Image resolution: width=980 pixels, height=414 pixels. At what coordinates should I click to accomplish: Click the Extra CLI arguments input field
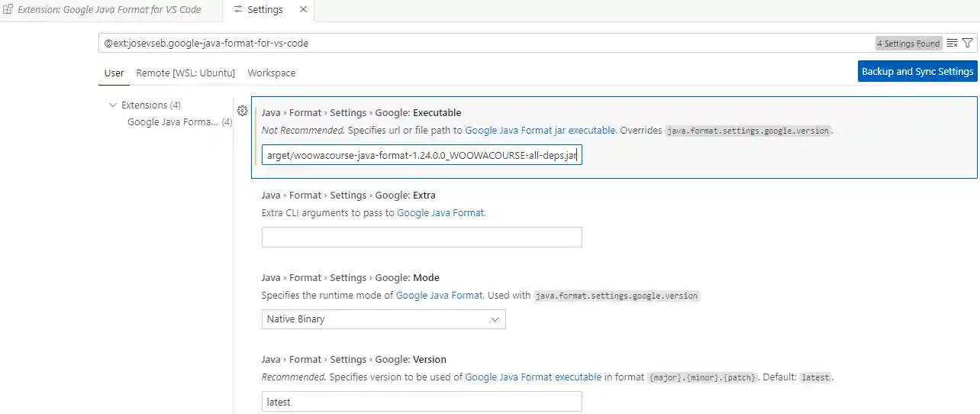click(x=421, y=237)
